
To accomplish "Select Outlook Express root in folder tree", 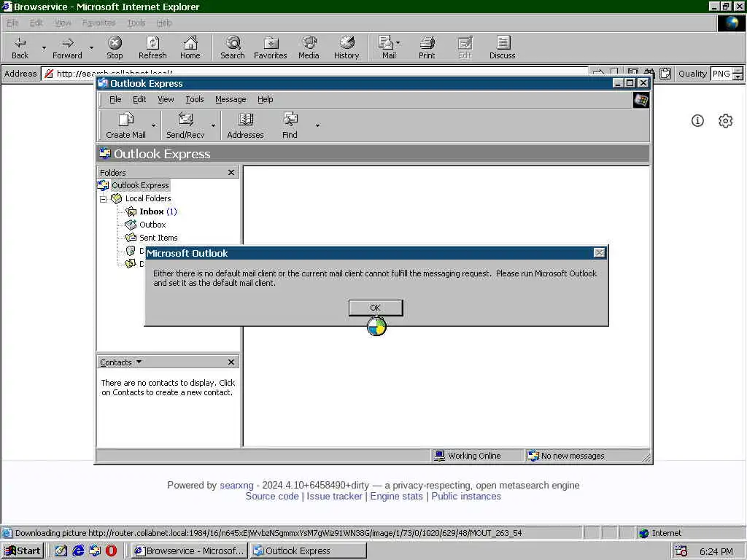I will [140, 185].
